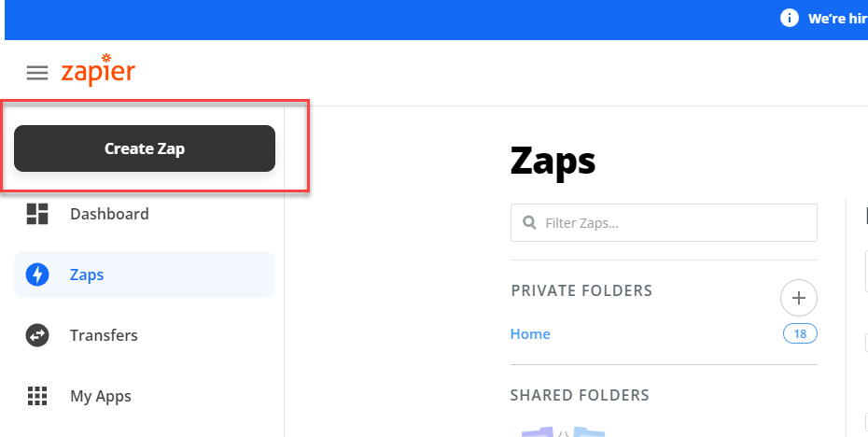Add a new private folder with plus button

coord(798,298)
